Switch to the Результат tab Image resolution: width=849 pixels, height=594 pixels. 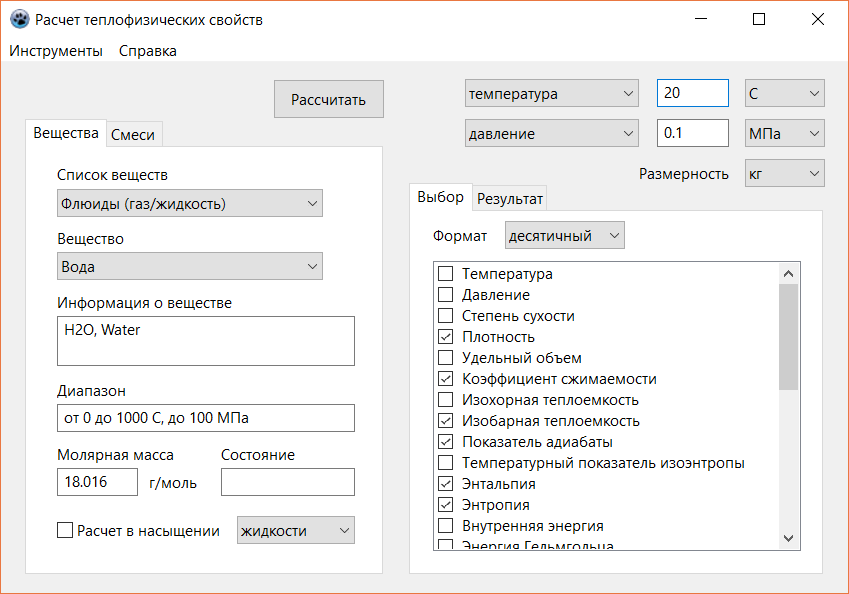510,198
